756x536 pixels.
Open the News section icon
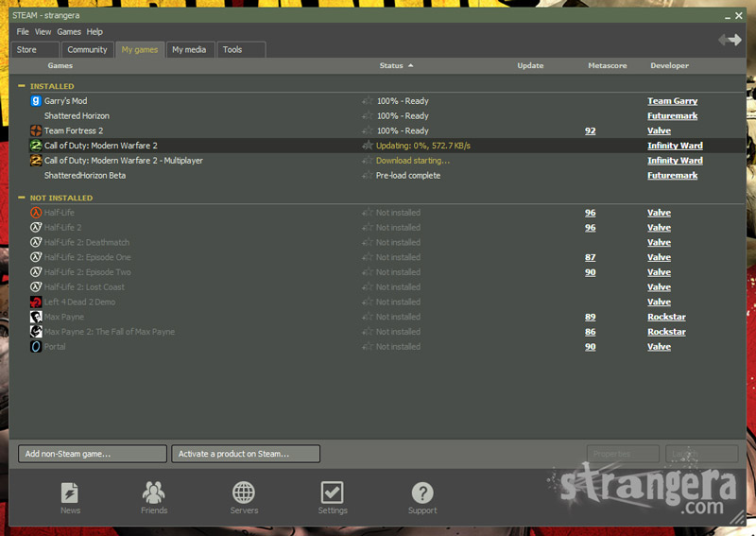[x=70, y=493]
